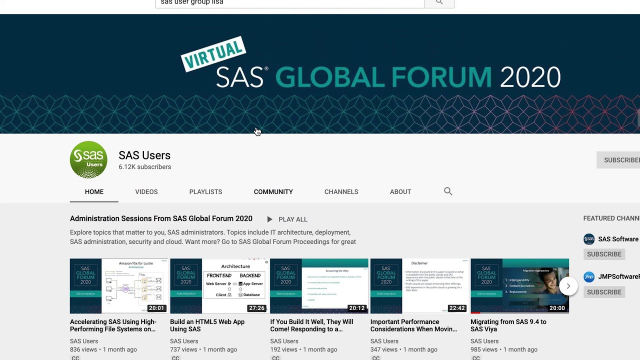This screenshot has height=360, width=640.
Task: Click SAS Users under Migrating from SAS 9.4
Action: click(484, 341)
